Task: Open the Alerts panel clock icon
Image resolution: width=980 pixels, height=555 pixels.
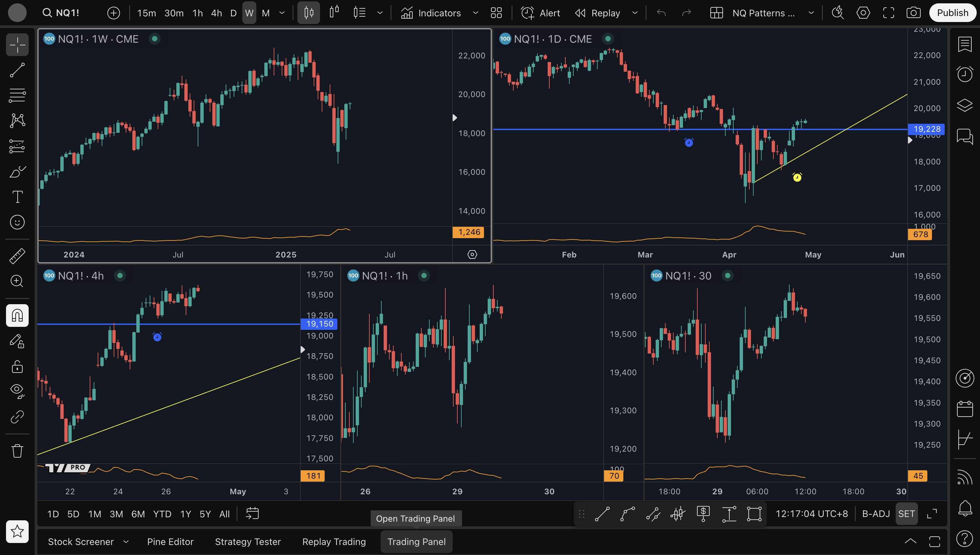Action: click(x=964, y=74)
